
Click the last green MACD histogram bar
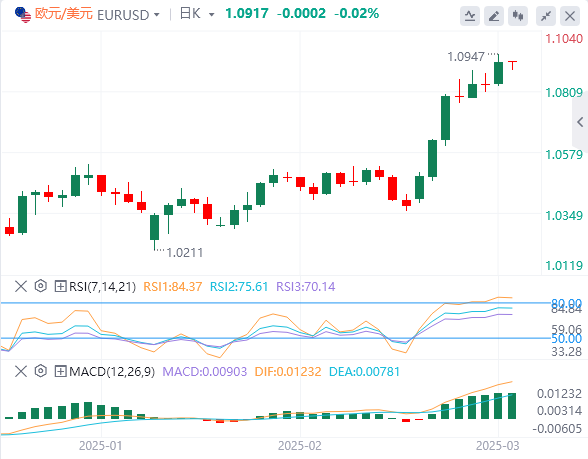[512, 406]
